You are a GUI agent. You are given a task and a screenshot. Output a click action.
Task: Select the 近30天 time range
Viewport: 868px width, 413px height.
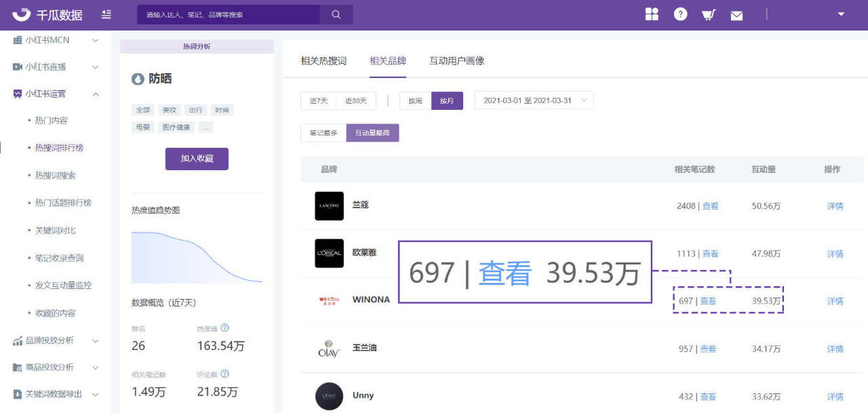pyautogui.click(x=356, y=101)
